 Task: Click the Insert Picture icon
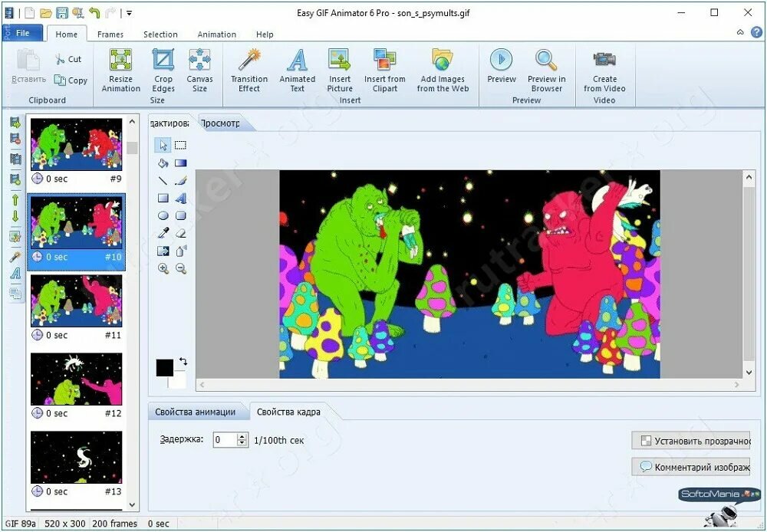[x=340, y=71]
